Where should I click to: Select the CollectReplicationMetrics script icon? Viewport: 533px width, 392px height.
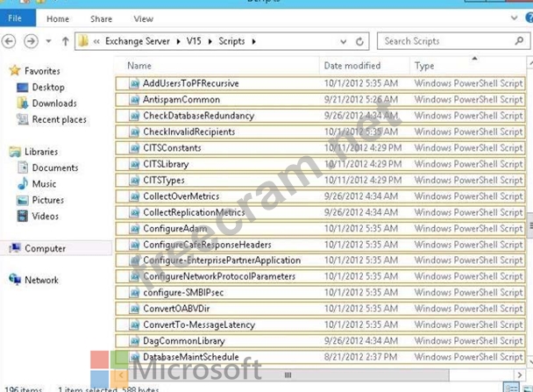click(135, 212)
